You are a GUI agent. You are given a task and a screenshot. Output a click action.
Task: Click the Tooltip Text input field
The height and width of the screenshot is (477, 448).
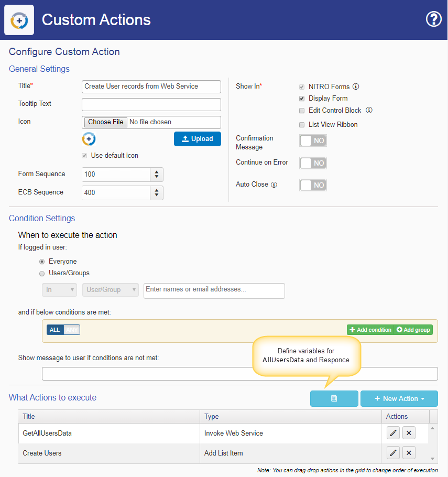tap(151, 104)
